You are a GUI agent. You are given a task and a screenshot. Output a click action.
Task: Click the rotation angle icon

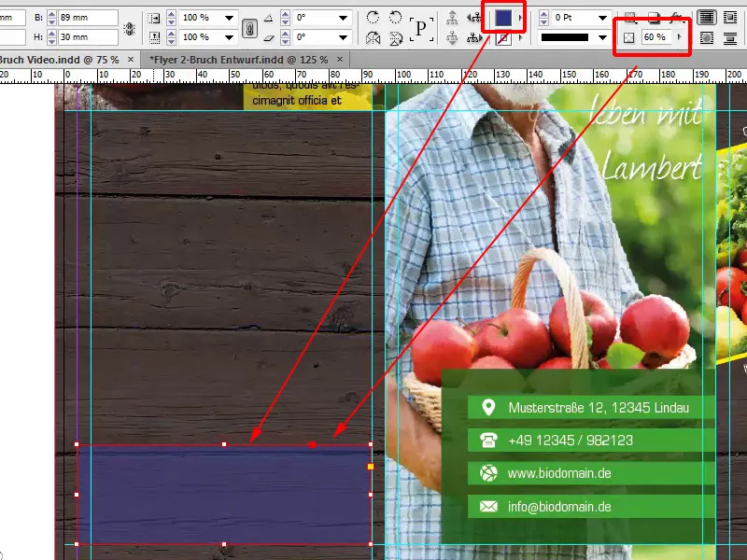[x=269, y=18]
